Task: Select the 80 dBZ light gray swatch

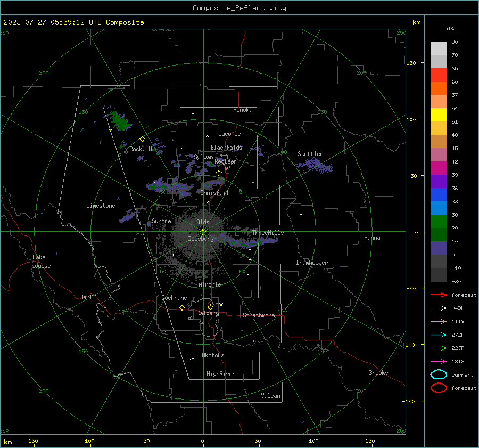Action: pos(439,48)
